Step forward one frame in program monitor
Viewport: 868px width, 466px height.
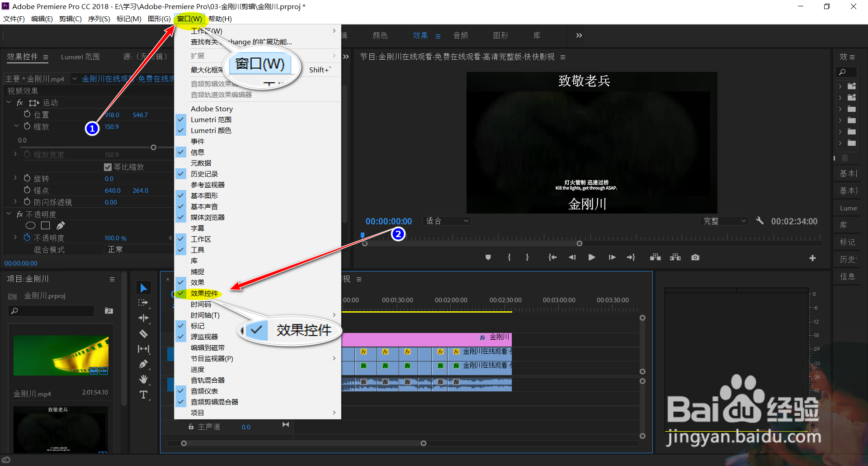(612, 257)
